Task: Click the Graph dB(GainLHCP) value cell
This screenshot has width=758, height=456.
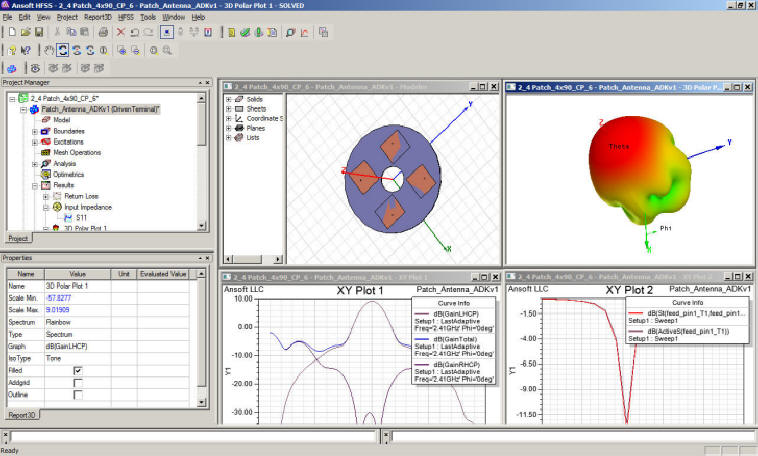Action: click(77, 346)
